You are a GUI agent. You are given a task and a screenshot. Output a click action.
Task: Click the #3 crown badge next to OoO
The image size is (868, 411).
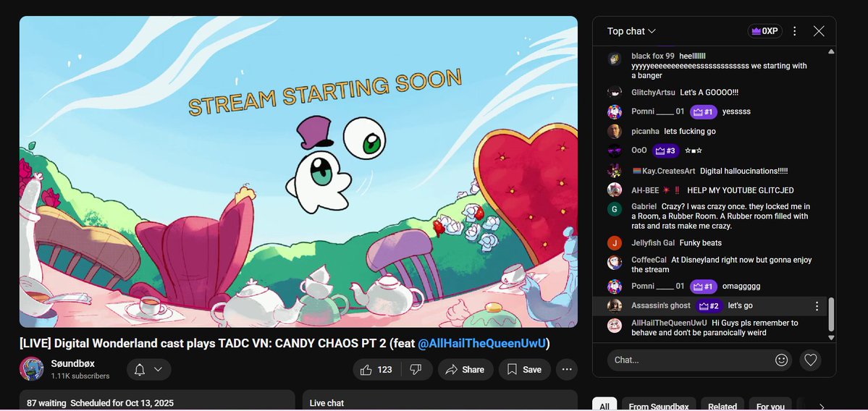point(666,151)
